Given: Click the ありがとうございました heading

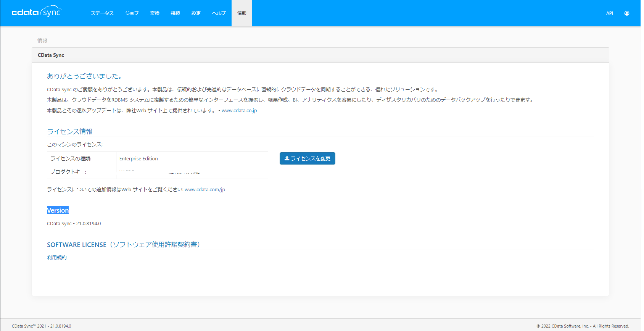Looking at the screenshot, I should point(84,76).
